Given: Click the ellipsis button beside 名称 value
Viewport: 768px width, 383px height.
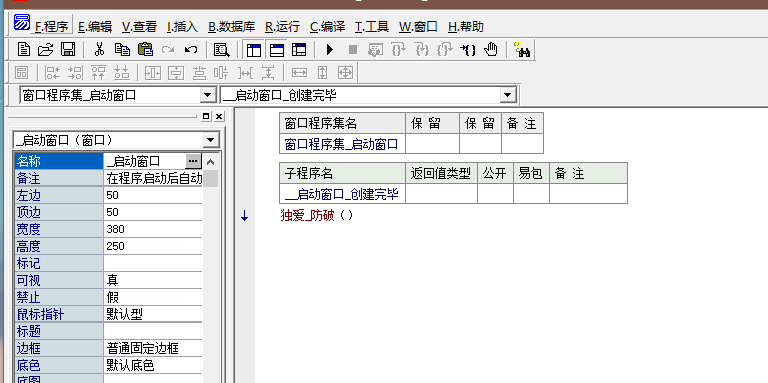Looking at the screenshot, I should point(193,161).
